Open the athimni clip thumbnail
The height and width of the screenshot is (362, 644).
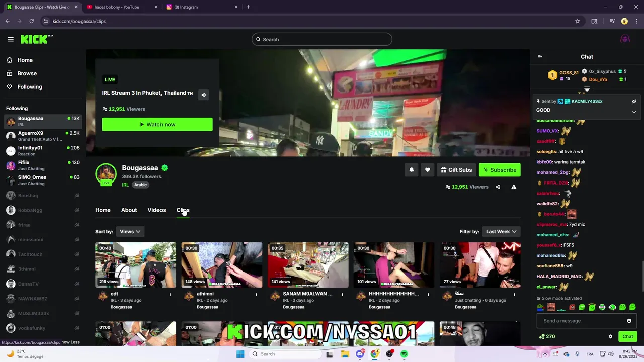222,265
